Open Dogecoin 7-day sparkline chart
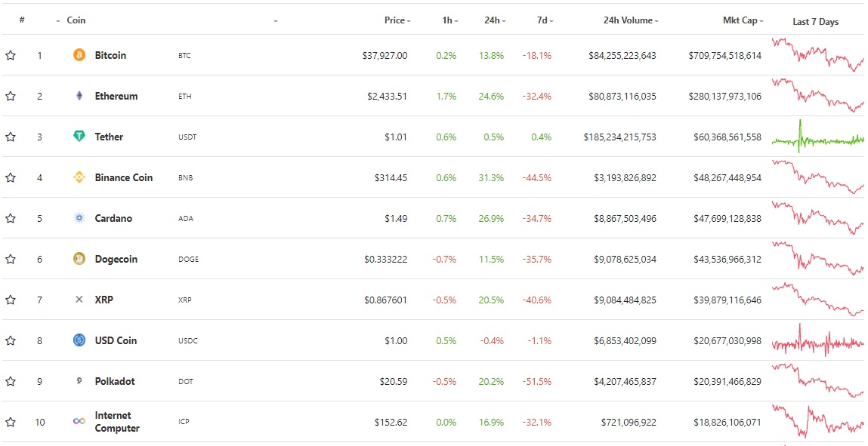The image size is (868, 446). pyautogui.click(x=817, y=259)
